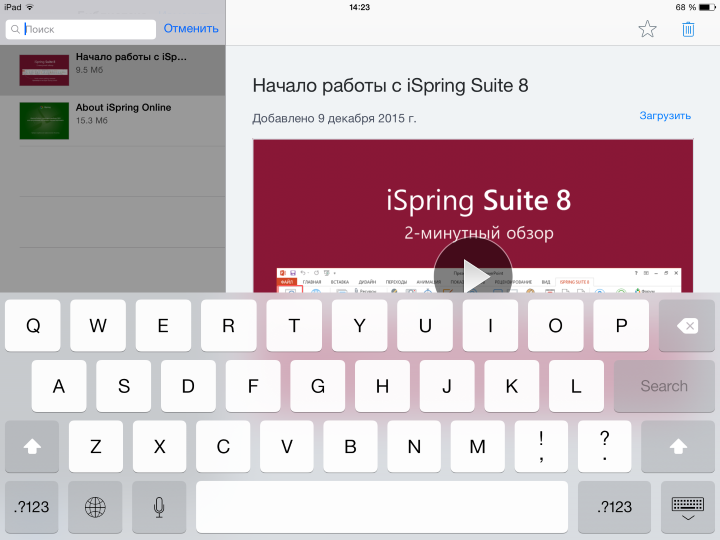Tap Отменить to cancel search

coord(191,28)
